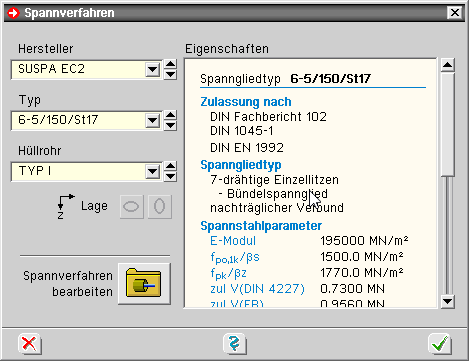
Task: Expand Hüllrohr dropdown TYP I
Action: coord(153,172)
